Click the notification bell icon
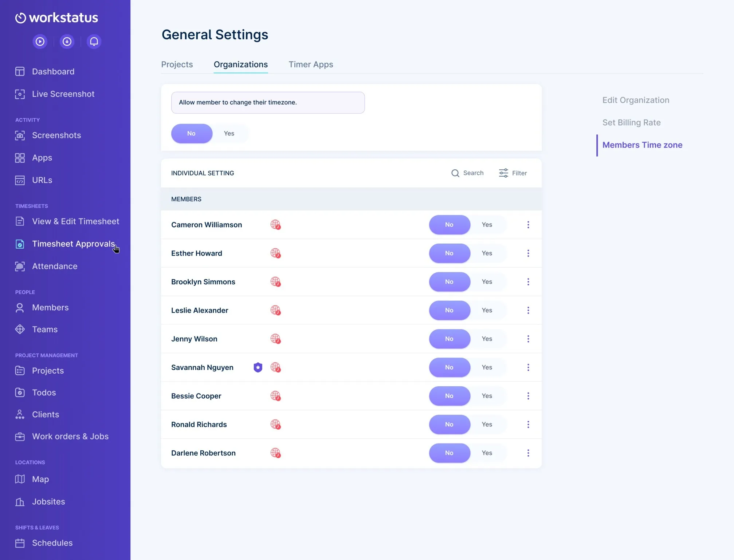The width and height of the screenshot is (734, 560). click(94, 41)
